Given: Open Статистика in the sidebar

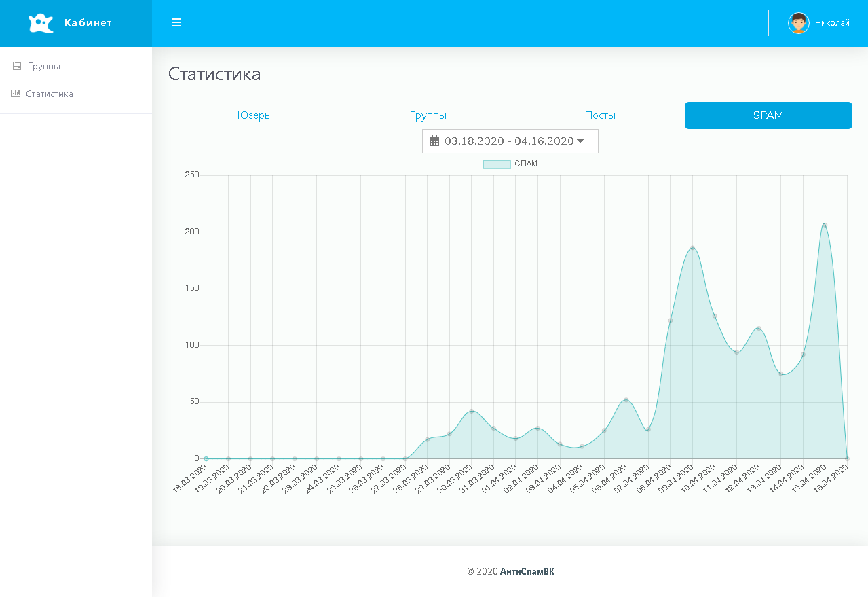Looking at the screenshot, I should pos(50,94).
